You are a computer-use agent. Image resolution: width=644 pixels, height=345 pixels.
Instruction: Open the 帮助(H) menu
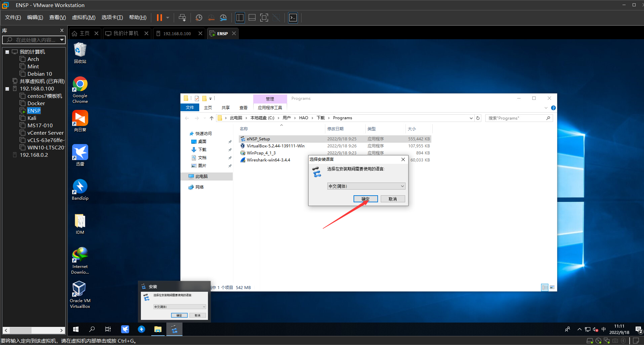pyautogui.click(x=138, y=17)
